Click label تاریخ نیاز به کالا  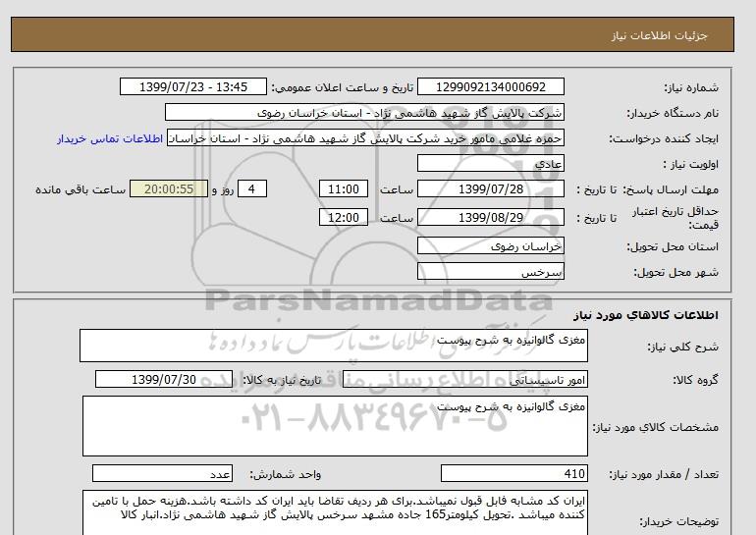coord(282,380)
